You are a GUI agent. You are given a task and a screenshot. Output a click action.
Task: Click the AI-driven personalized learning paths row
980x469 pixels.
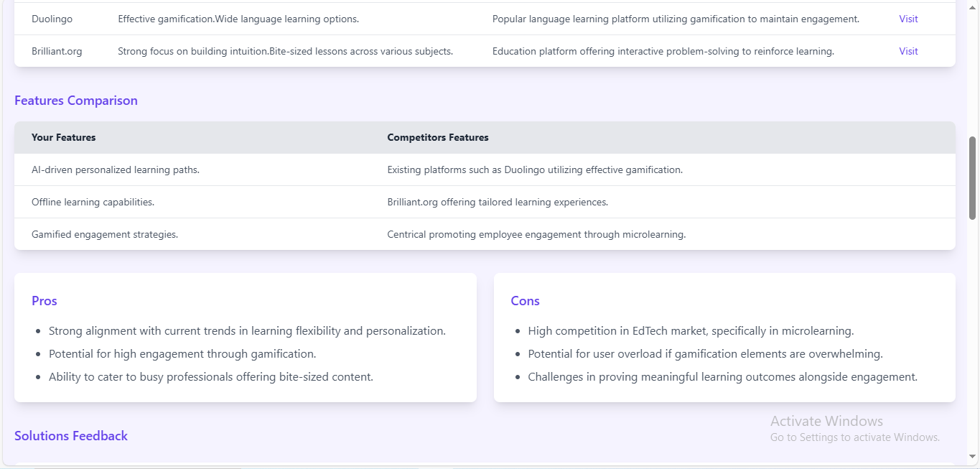point(116,170)
